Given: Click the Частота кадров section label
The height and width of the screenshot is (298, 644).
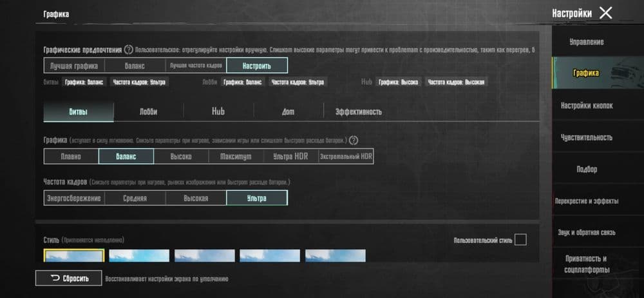Looking at the screenshot, I should coord(65,181).
